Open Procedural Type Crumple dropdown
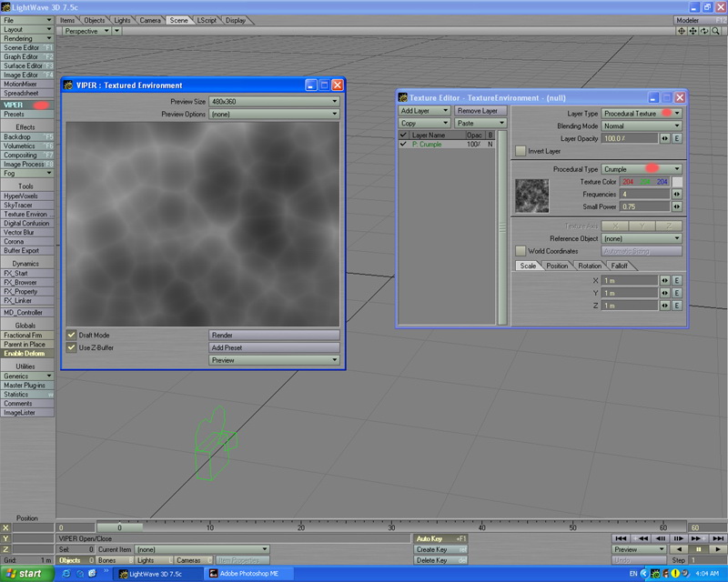This screenshot has width=728, height=582. [642, 169]
